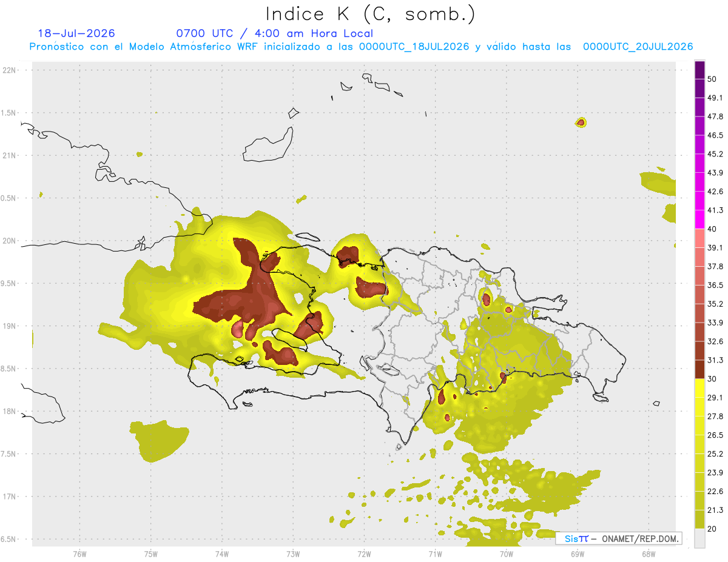Click the 68W longitude label
Image resolution: width=728 pixels, height=562 pixels.
pos(649,554)
